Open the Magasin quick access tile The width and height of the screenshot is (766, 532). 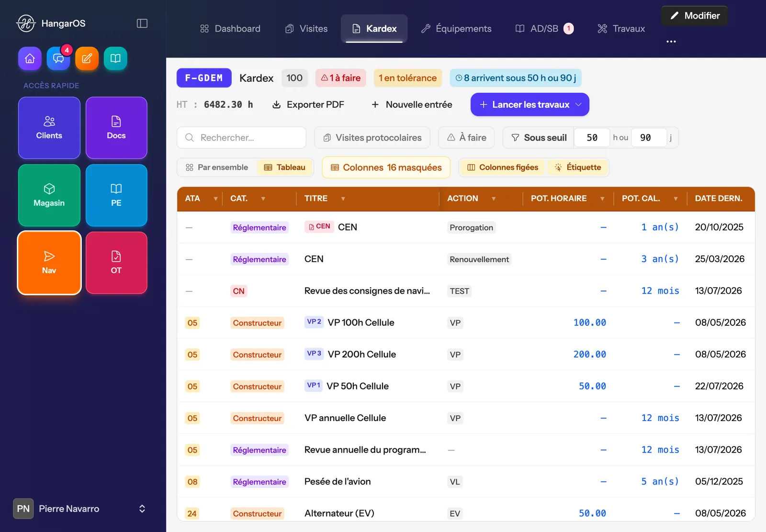(x=49, y=195)
